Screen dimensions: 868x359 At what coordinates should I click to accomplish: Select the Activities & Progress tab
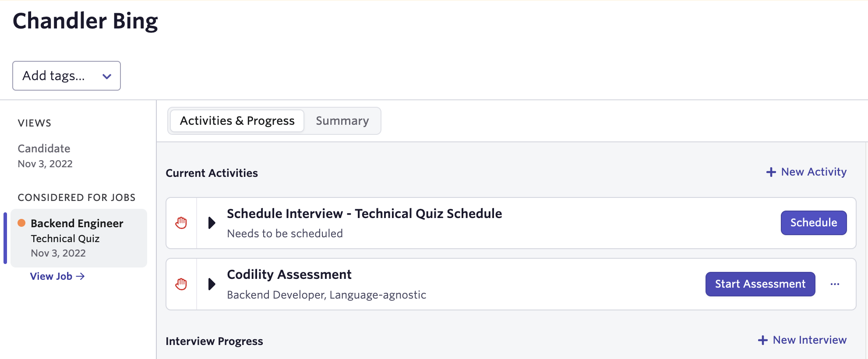(x=237, y=121)
